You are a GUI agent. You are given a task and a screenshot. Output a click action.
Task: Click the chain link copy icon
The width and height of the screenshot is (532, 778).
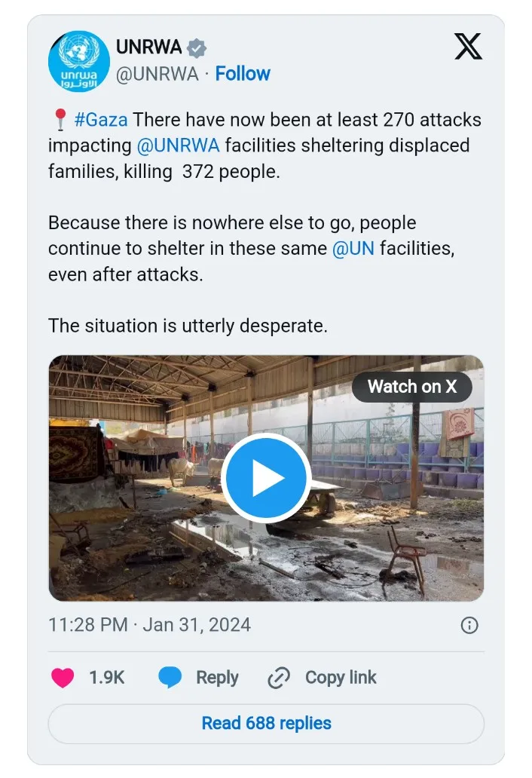coord(279,678)
